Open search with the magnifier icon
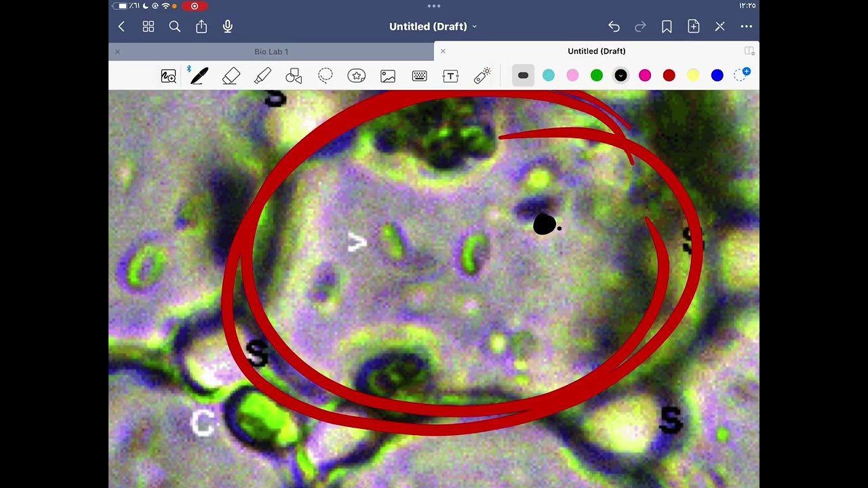Screen dimensions: 868x488 (175, 26)
